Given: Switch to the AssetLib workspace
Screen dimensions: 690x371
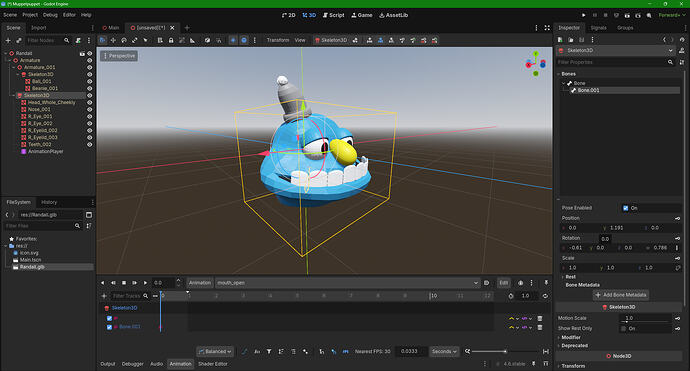Looking at the screenshot, I should tap(393, 15).
